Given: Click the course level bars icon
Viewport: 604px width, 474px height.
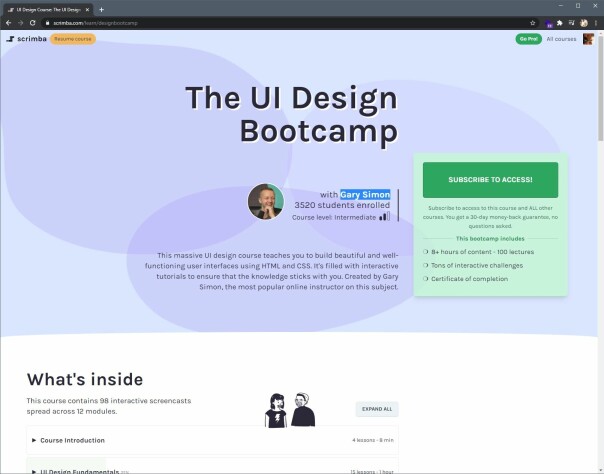Looking at the screenshot, I should pos(384,216).
